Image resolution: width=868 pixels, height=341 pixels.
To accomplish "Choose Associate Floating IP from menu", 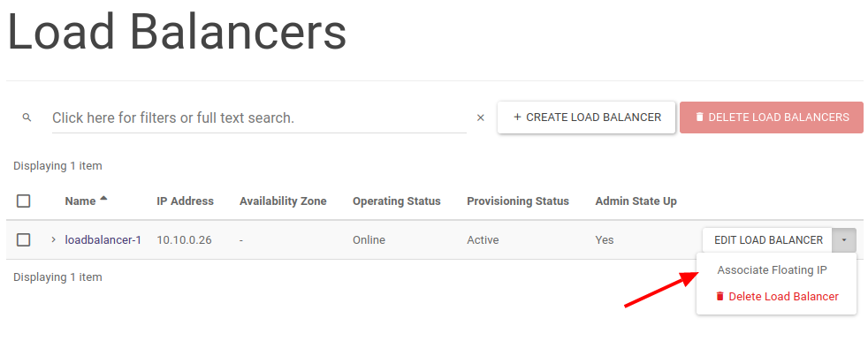I will click(x=772, y=270).
